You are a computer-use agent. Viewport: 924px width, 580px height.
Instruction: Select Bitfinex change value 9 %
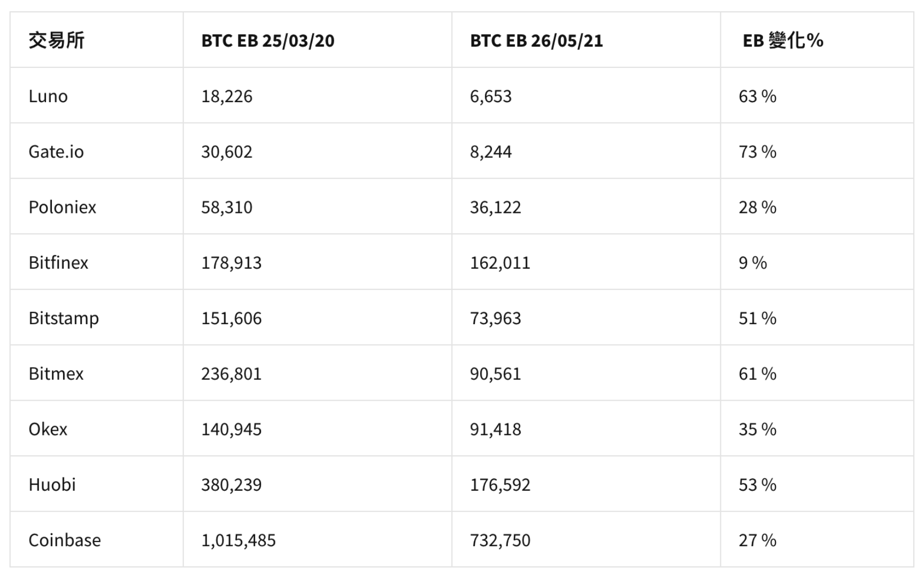pyautogui.click(x=753, y=263)
